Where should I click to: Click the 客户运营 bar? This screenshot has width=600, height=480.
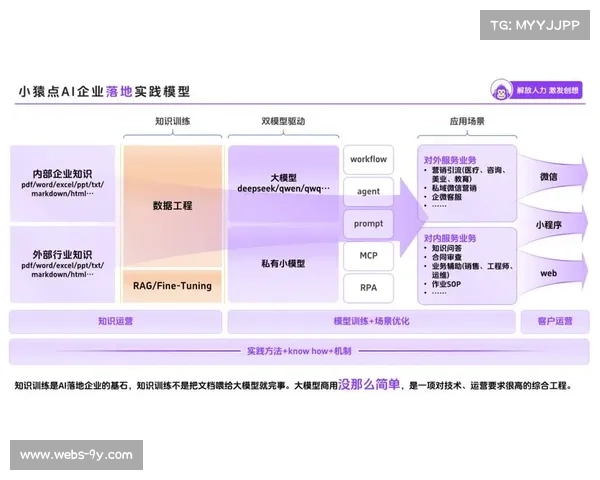[x=555, y=322]
